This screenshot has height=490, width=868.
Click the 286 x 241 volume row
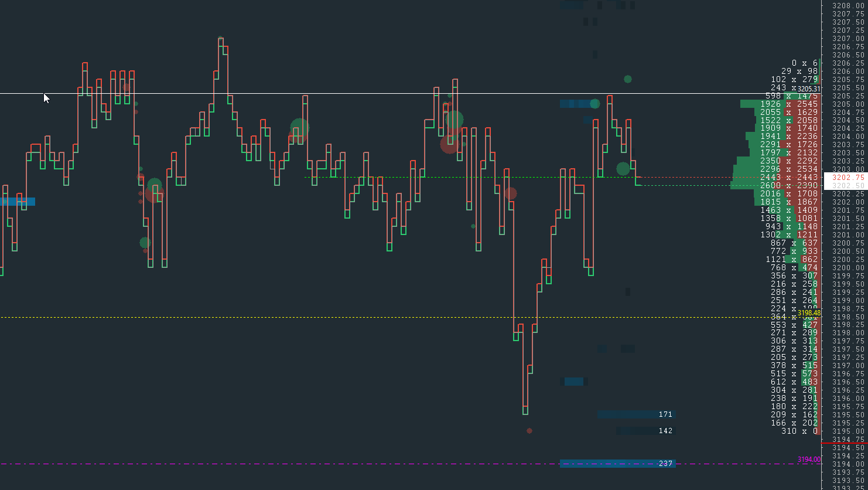[x=795, y=292]
